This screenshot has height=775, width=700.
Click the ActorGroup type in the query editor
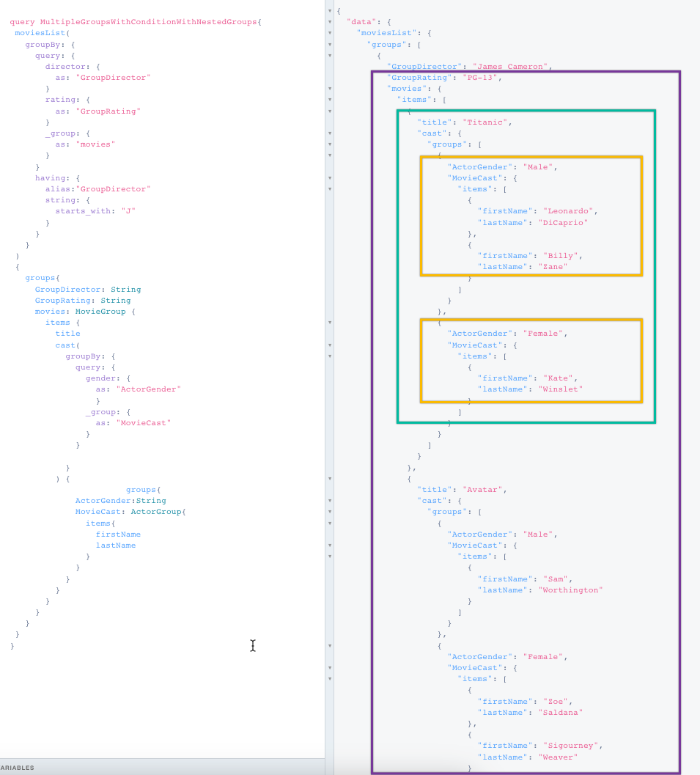[x=156, y=512]
